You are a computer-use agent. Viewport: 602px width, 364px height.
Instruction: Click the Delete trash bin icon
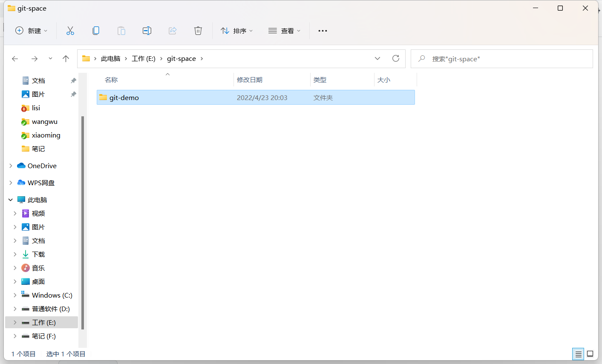pyautogui.click(x=198, y=31)
